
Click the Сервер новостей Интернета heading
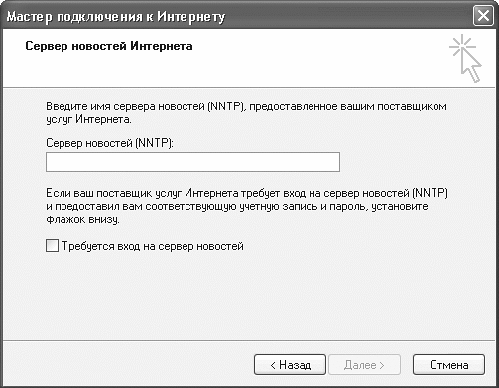(109, 46)
